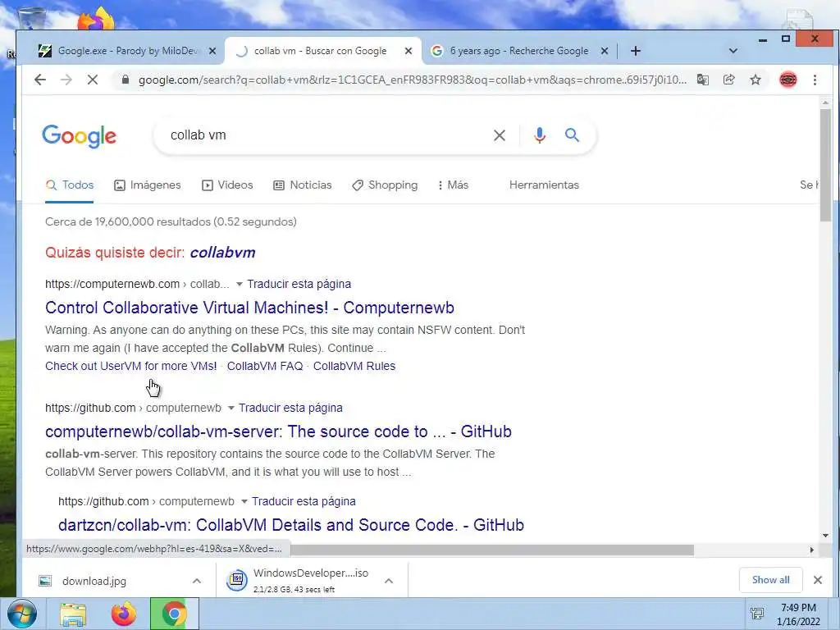Close the Google.exe Parody tab
Viewport: 840px width, 630px height.
pos(212,51)
